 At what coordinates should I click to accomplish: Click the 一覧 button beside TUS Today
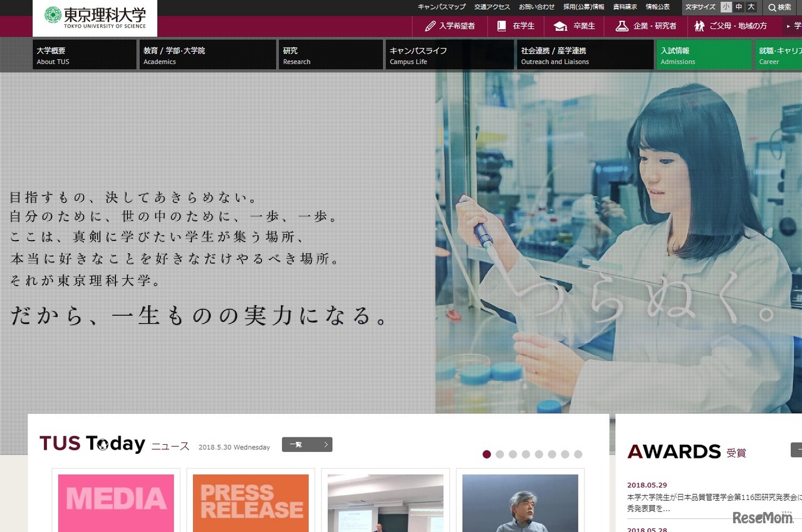(x=307, y=444)
